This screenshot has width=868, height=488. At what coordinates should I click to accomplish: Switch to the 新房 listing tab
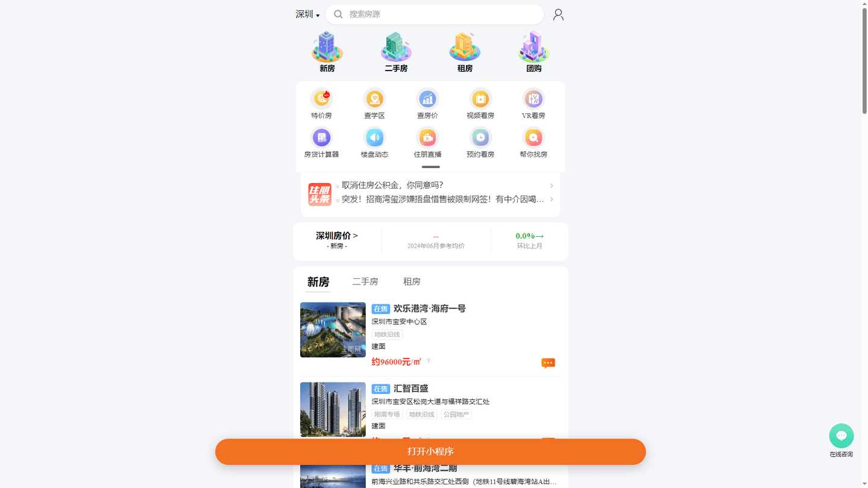click(x=318, y=282)
